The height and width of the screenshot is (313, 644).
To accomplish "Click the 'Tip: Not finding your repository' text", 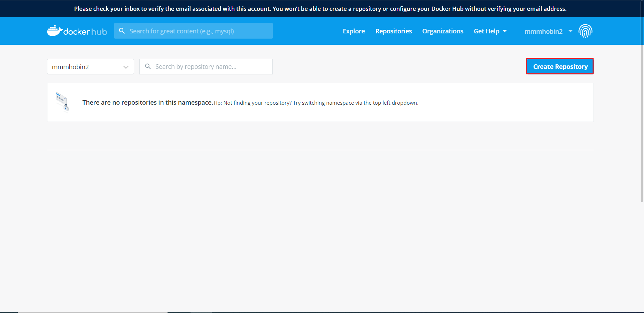I will click(x=316, y=103).
